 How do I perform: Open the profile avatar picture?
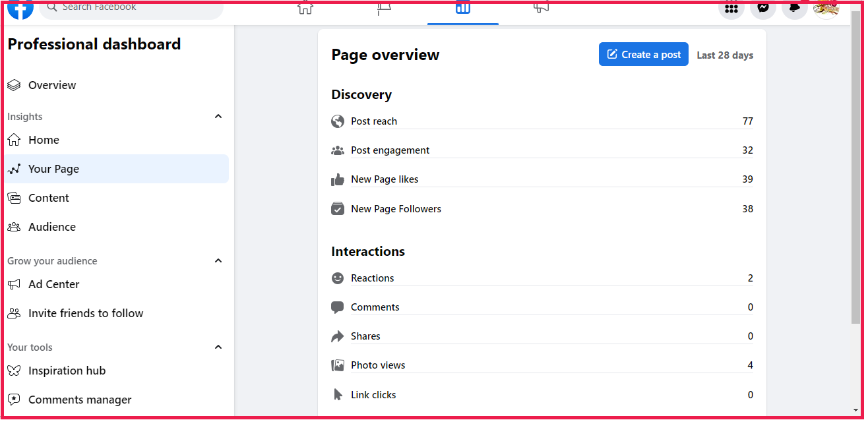click(825, 9)
